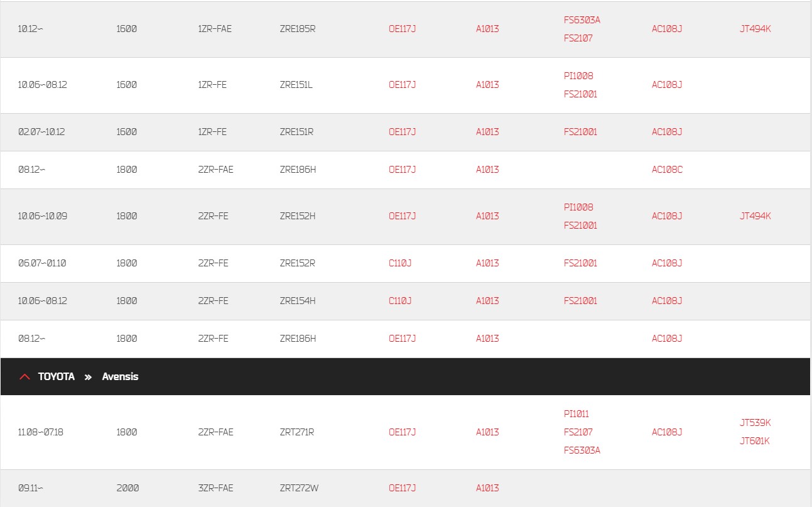Open OE117J link in 2ZR-FE ZRE186H row

point(403,339)
